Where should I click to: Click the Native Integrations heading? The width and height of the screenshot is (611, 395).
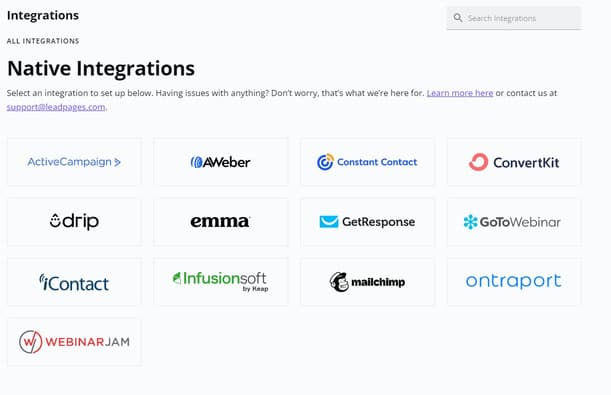coord(101,69)
